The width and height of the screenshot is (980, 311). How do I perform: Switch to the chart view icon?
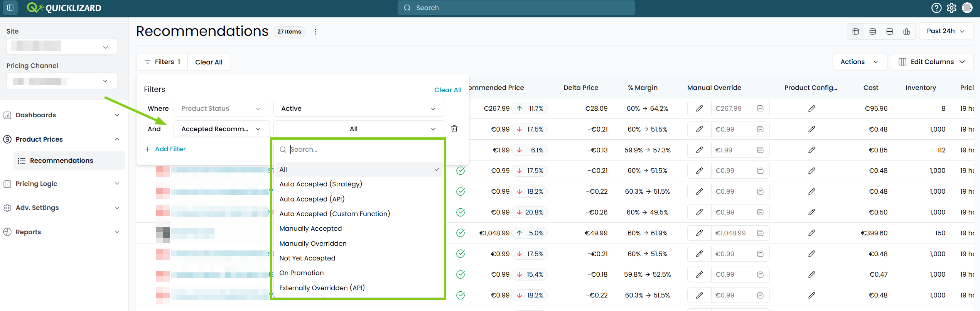[906, 32]
